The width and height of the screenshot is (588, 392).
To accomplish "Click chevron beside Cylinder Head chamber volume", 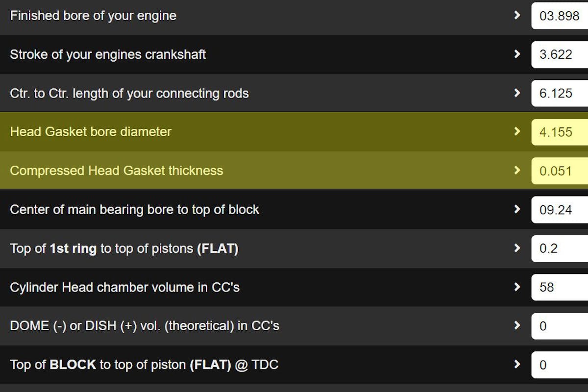I will coord(517,287).
